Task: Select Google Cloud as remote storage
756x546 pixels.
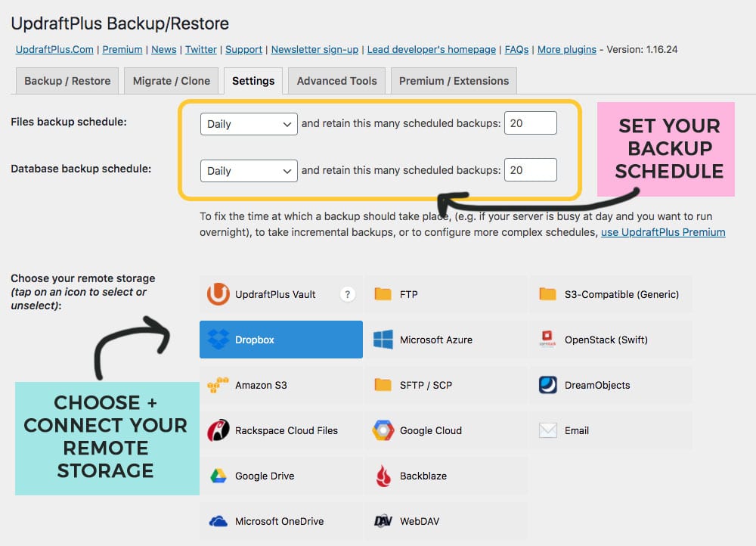Action: point(446,430)
